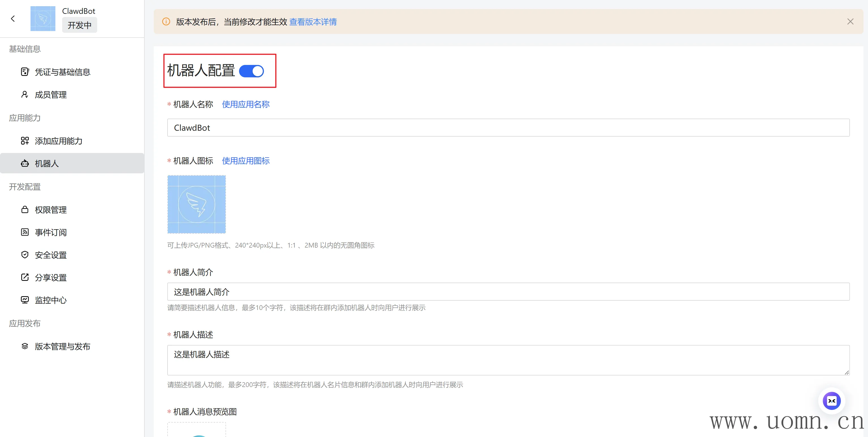The width and height of the screenshot is (868, 437).
Task: Focus the 机器人名称 input field
Action: coord(508,128)
